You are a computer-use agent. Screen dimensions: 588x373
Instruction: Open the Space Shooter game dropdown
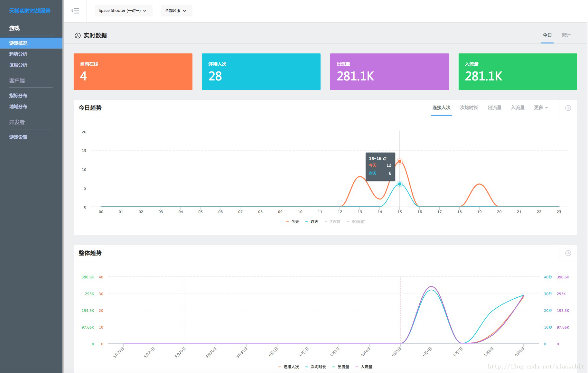pos(124,11)
